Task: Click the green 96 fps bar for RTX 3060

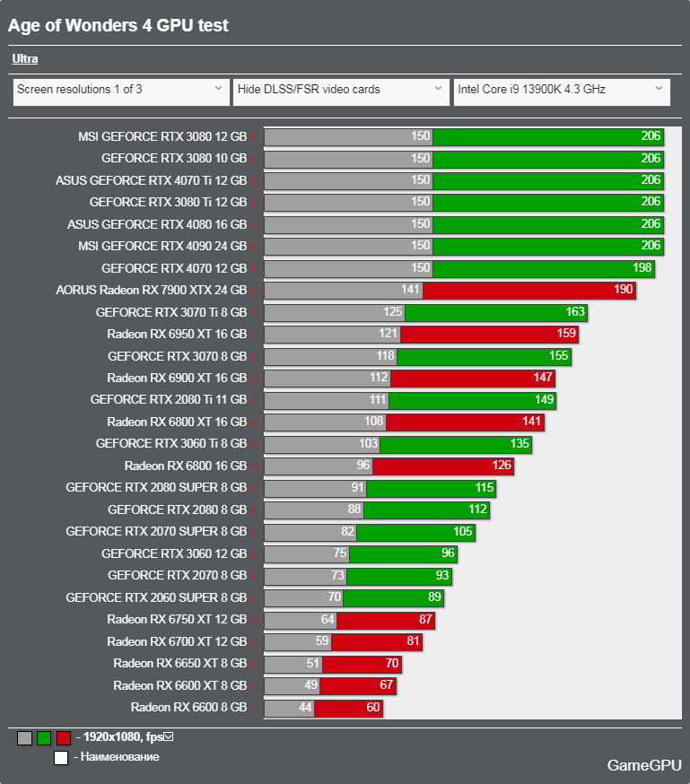Action: click(x=404, y=554)
